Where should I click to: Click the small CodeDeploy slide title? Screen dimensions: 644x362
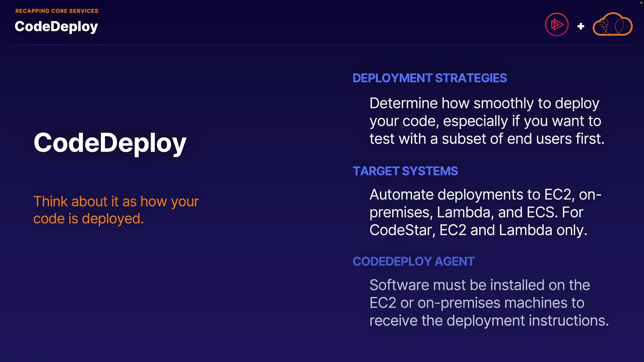[x=56, y=26]
